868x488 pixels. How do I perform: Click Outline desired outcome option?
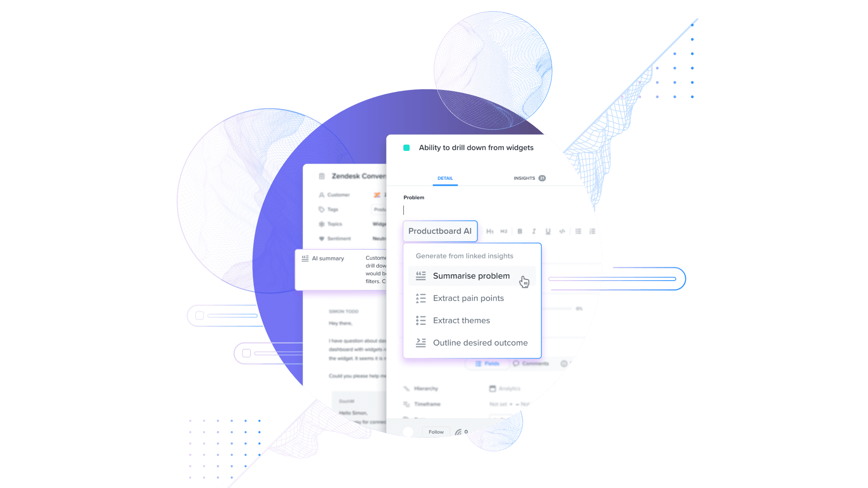480,343
